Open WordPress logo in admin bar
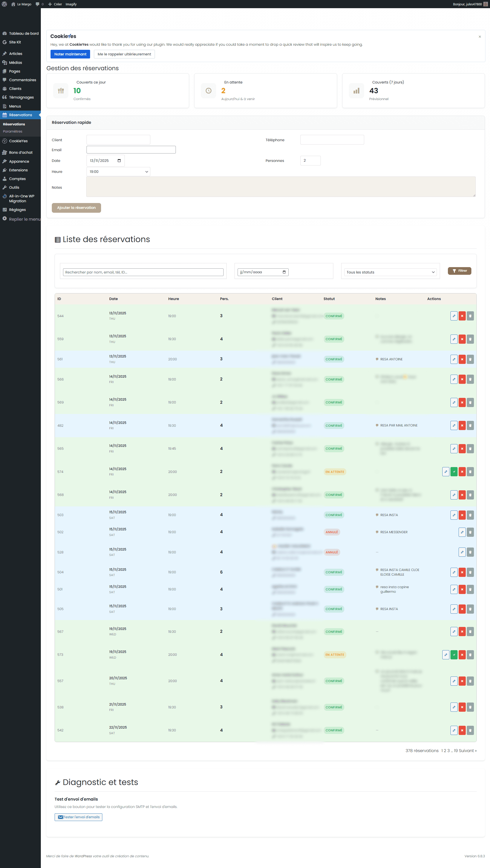The width and height of the screenshot is (490, 868). point(4,4)
